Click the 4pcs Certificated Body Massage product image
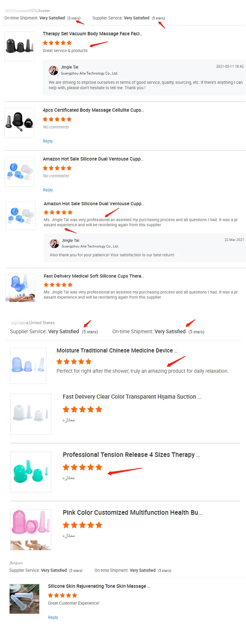The image size is (246, 644). click(19, 123)
